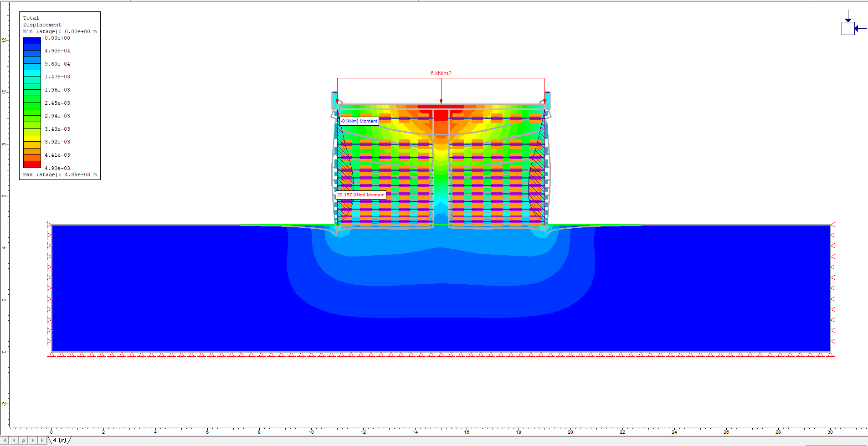Click legend value '2.94e-03'

[57, 116]
